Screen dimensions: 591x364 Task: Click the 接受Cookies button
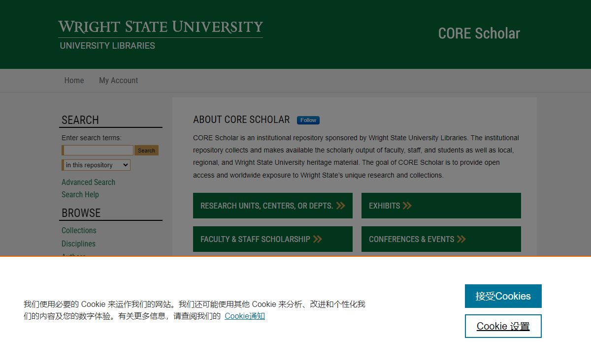coord(503,296)
